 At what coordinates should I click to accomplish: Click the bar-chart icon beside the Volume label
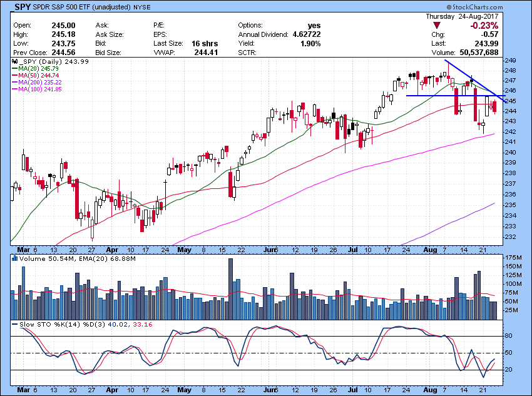(x=14, y=259)
